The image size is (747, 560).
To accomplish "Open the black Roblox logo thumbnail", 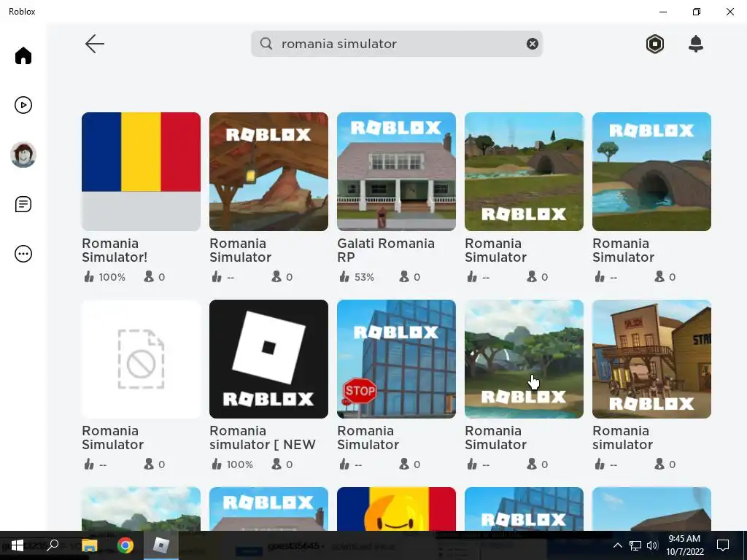I will coord(268,359).
